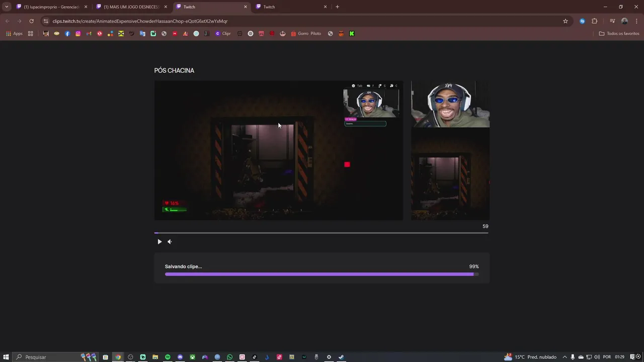Image resolution: width=644 pixels, height=362 pixels.
Task: Open Discord from the taskbar
Action: [180, 357]
